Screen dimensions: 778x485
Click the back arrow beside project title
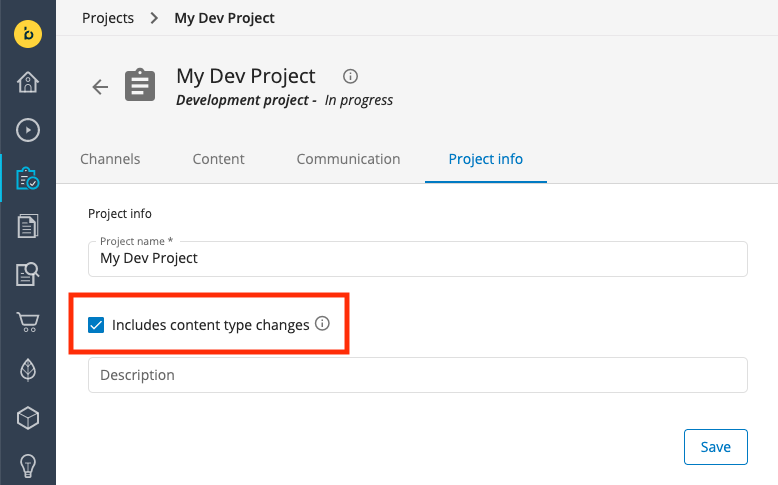tap(100, 87)
